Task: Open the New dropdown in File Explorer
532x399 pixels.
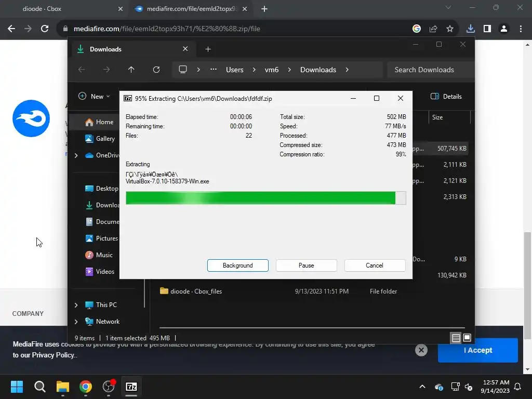Action: click(x=94, y=96)
